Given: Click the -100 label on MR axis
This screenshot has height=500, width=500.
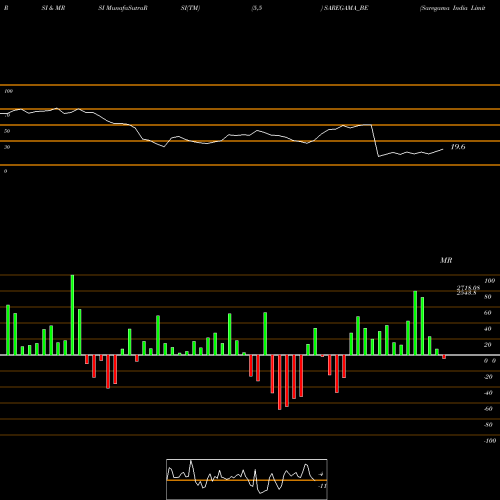Looking at the screenshot, I should tap(490, 441).
